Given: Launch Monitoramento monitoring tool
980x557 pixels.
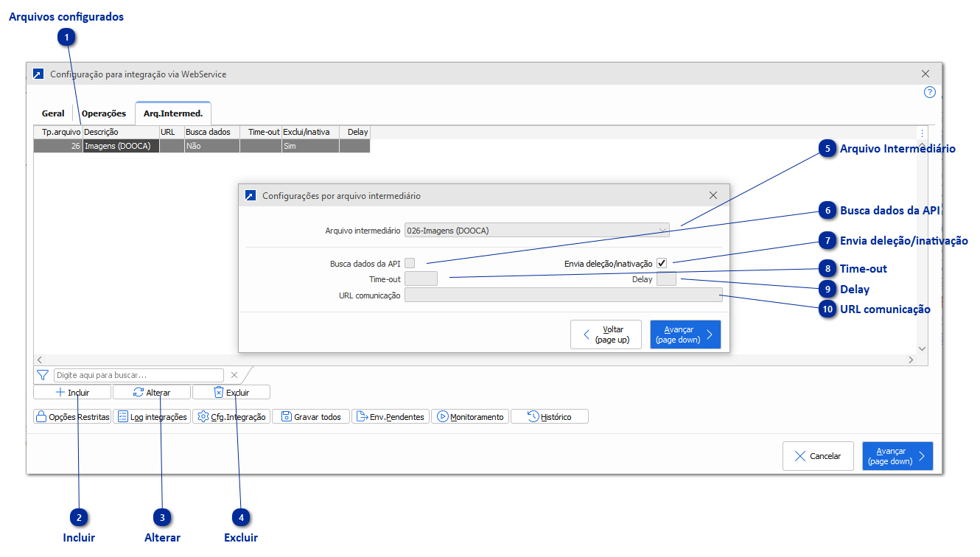Looking at the screenshot, I should (470, 416).
